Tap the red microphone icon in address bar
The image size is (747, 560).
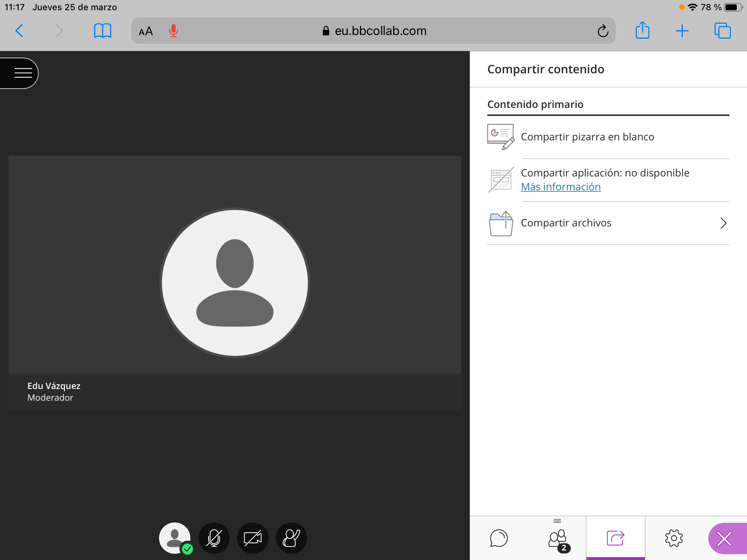coord(174,31)
